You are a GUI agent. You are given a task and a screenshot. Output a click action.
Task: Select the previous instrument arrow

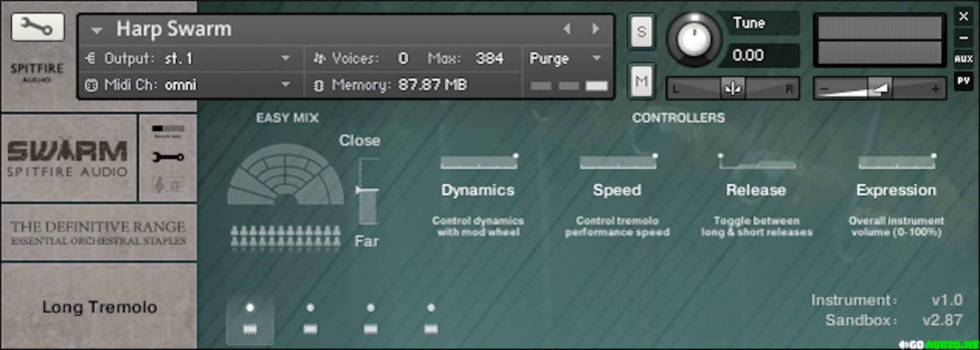567,29
